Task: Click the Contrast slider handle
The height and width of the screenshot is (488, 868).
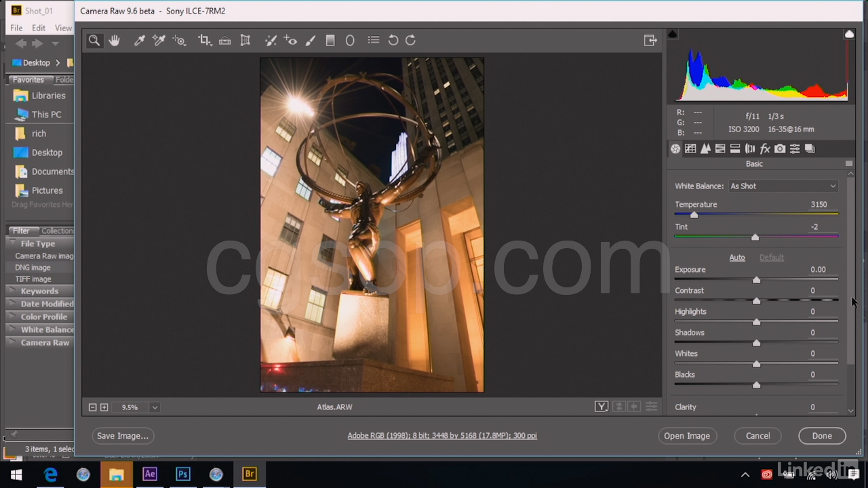Action: [756, 301]
